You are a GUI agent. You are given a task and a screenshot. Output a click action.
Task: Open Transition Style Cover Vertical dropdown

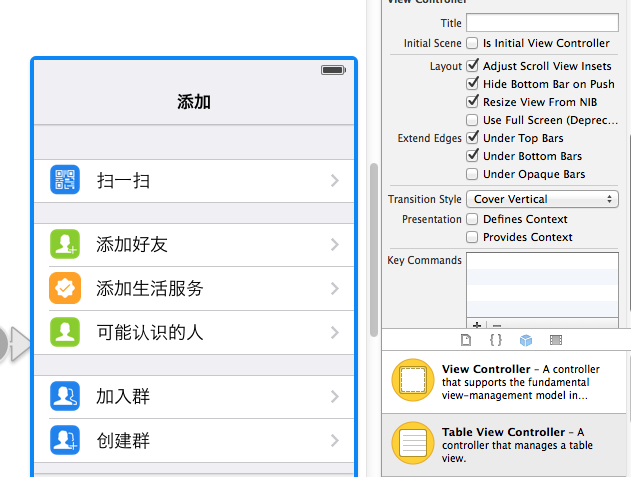[x=542, y=199]
